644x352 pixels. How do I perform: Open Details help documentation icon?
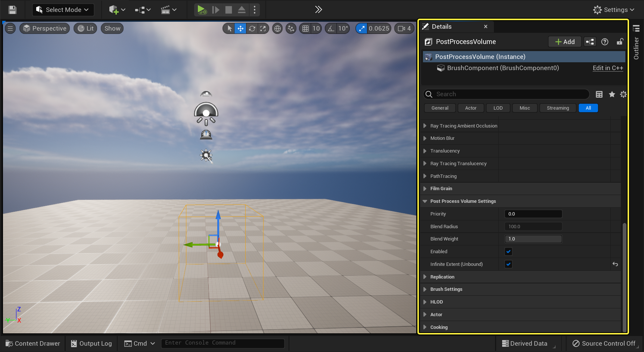coord(605,42)
